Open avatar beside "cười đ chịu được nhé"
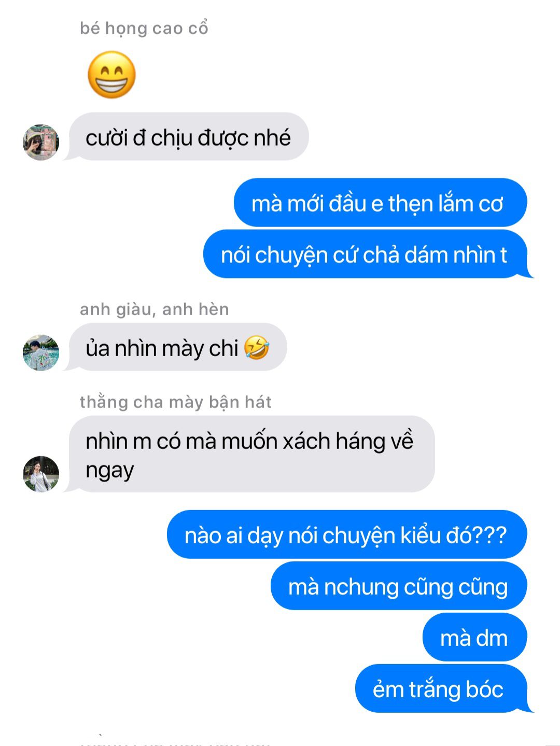 tap(41, 142)
